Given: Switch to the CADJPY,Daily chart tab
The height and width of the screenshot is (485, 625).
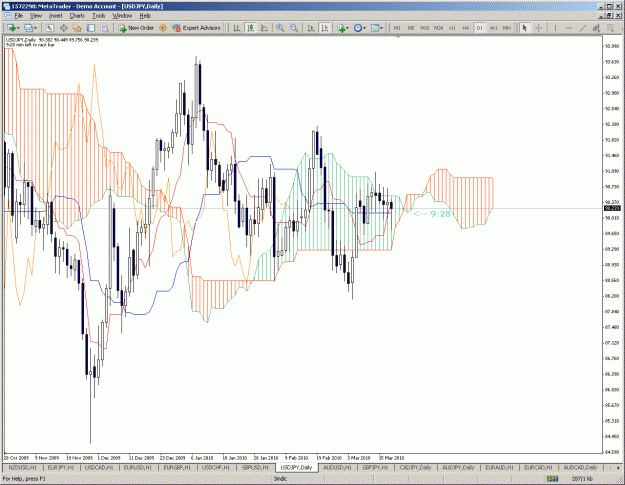Looking at the screenshot, I should (415, 467).
